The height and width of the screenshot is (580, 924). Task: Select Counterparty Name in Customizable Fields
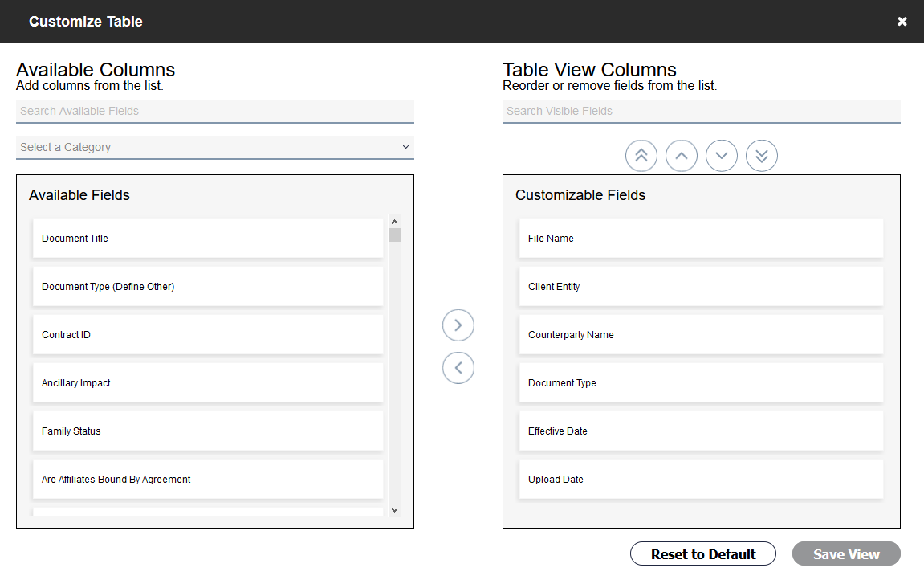[701, 335]
